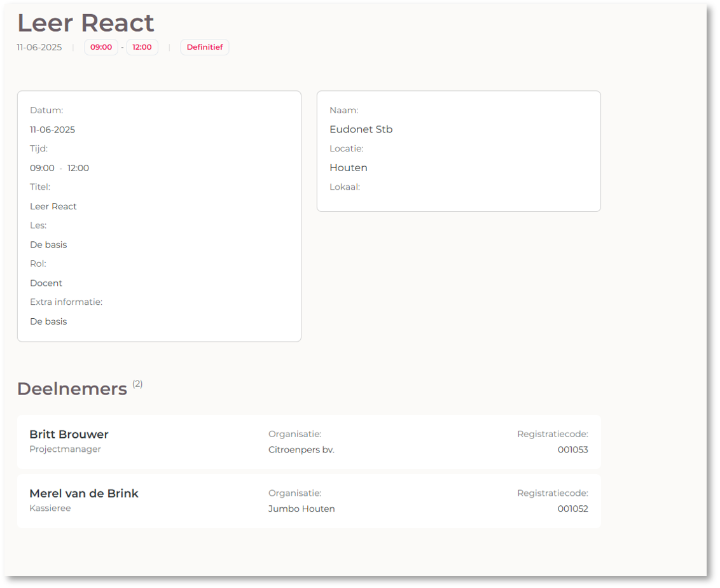Select the Definitief status badge
The width and height of the screenshot is (720, 588).
[x=204, y=47]
